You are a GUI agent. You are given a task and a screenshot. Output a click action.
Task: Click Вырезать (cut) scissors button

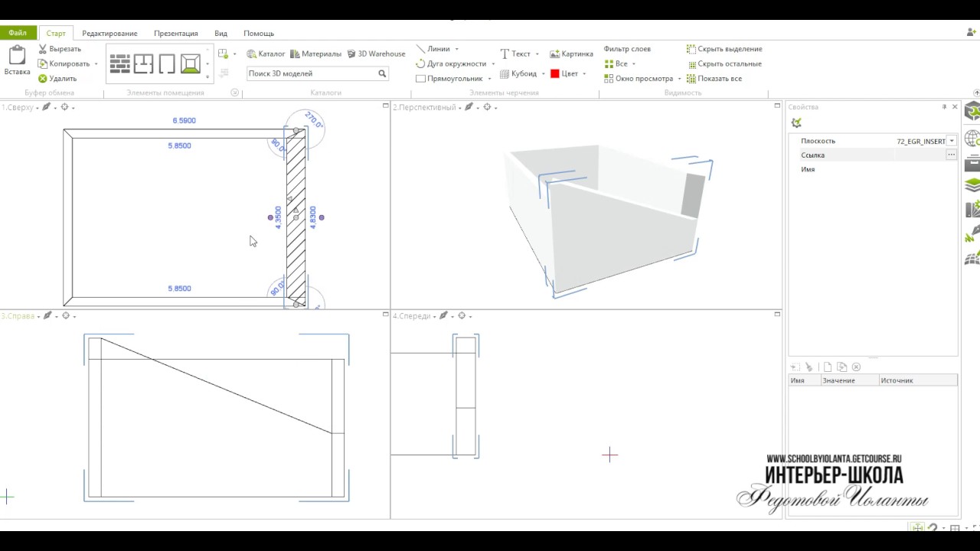pyautogui.click(x=59, y=49)
